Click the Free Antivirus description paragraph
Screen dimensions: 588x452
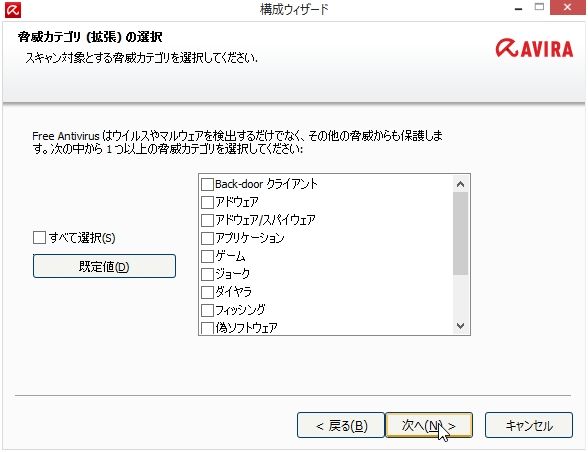[237, 142]
